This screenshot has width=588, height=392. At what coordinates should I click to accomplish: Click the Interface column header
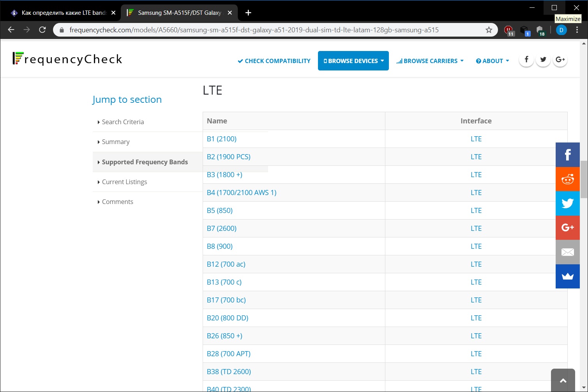(x=476, y=121)
